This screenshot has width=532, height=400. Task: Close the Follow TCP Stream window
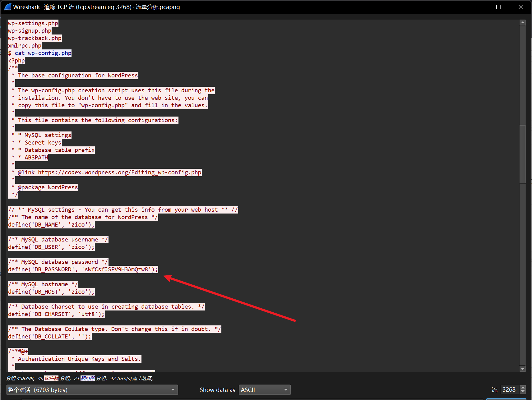point(520,7)
